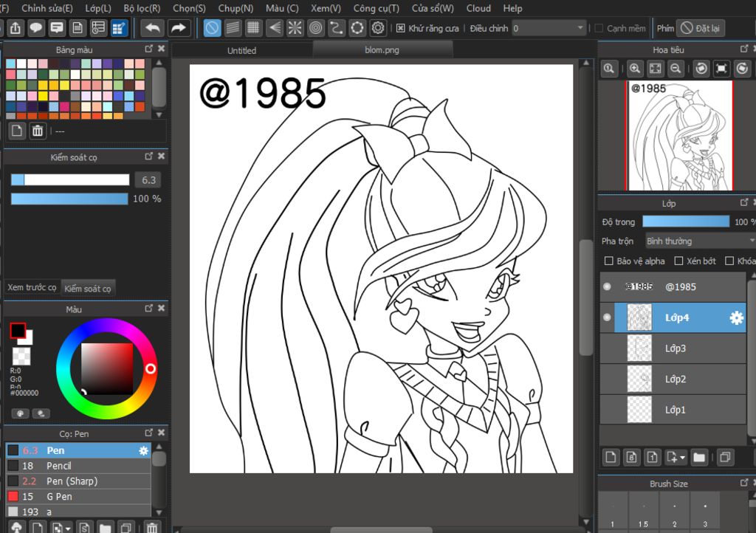The image size is (756, 533).
Task: Select the Lớp1 layer
Action: point(673,410)
